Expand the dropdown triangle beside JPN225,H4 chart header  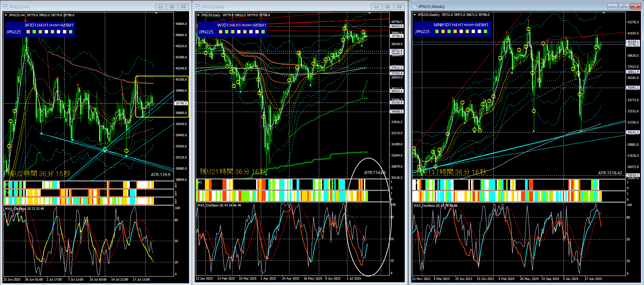click(6, 15)
